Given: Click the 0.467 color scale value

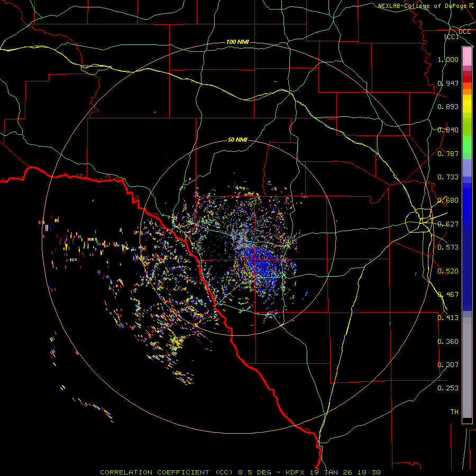Looking at the screenshot, I should (448, 295).
